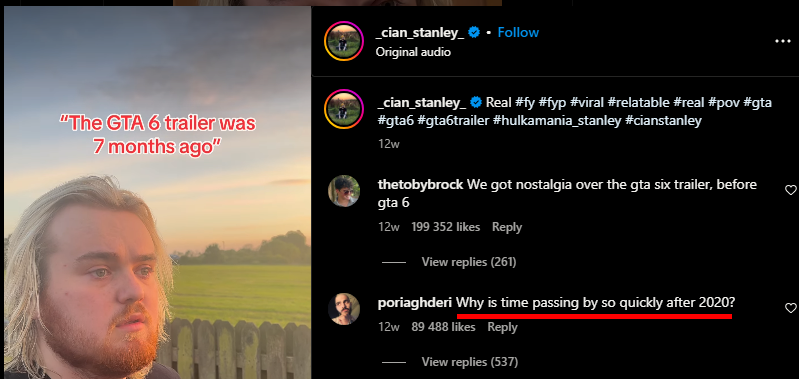Open _cian_stanley_ profile picture in the header

[x=344, y=41]
